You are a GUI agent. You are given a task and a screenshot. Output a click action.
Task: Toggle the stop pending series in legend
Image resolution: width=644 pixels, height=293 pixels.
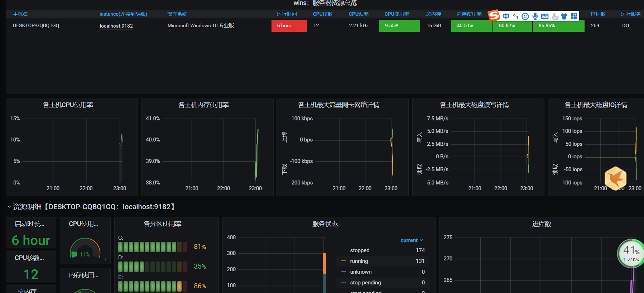(x=365, y=283)
